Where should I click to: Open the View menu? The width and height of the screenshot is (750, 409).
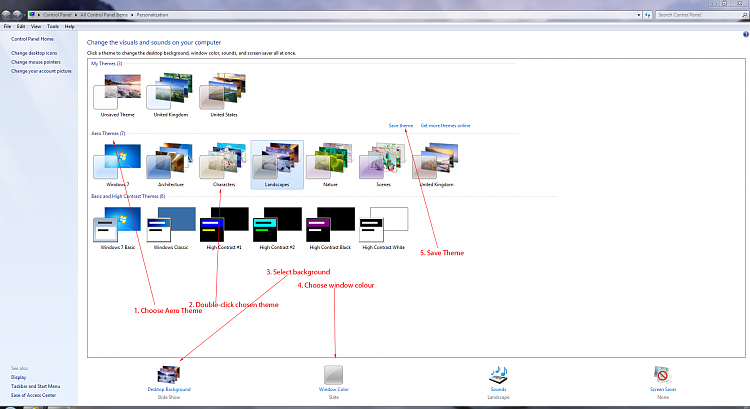[36, 27]
